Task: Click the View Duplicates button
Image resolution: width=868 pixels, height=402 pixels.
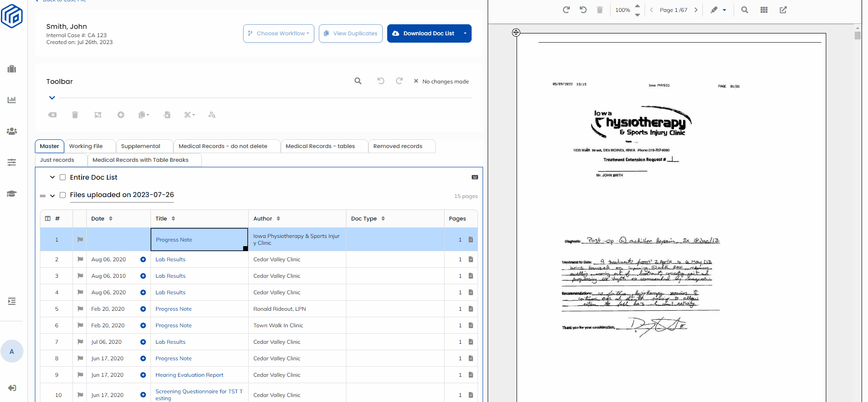Action: pyautogui.click(x=351, y=33)
